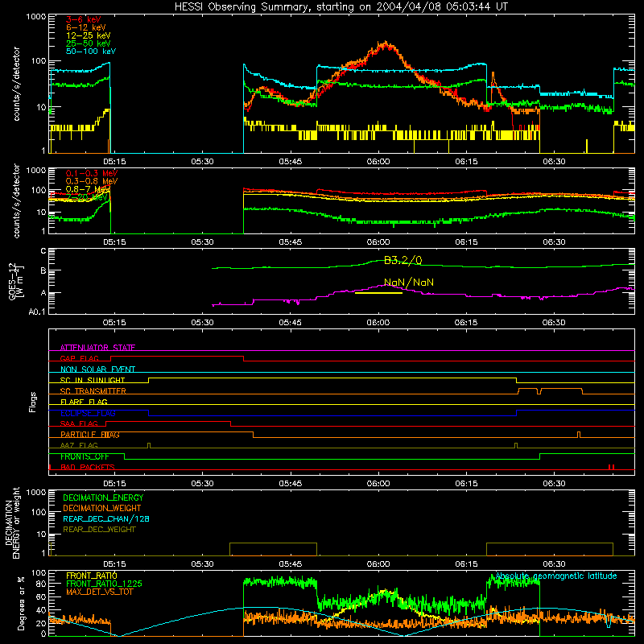
Task: Click the 0.1-0.3 MeV legend entry
Action: (92, 173)
